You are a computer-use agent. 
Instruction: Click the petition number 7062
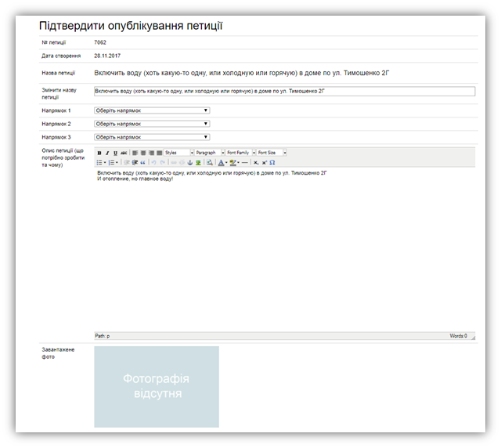pos(100,42)
